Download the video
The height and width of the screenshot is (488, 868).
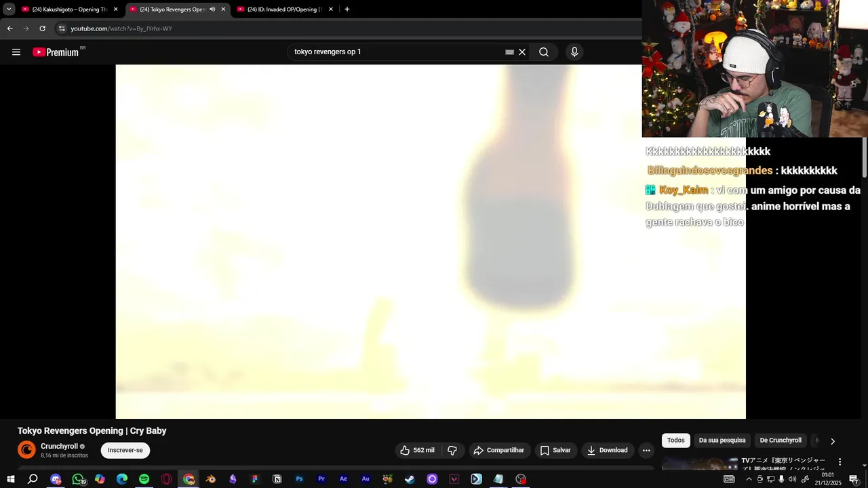pos(608,450)
